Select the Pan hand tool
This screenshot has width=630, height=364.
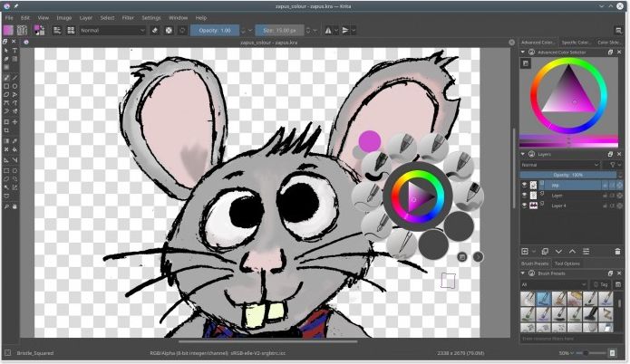coord(15,206)
